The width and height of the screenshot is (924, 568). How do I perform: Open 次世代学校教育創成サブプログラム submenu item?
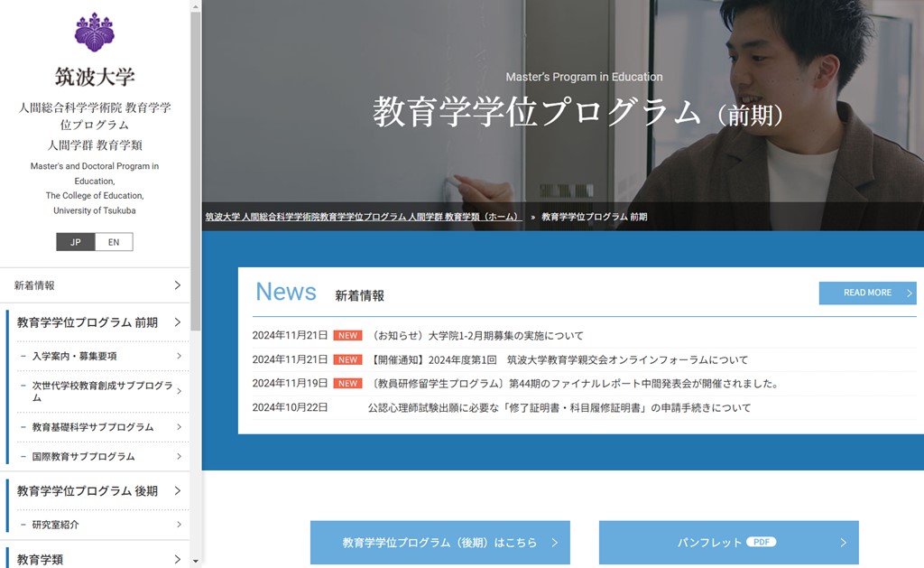(x=103, y=392)
